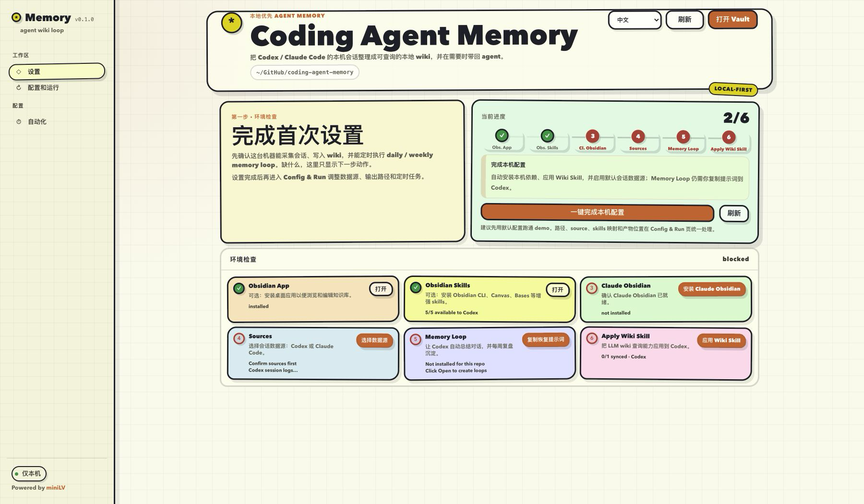This screenshot has width=864, height=504.
Task: Click 'installed' status on Obsidian App card
Action: [x=258, y=306]
